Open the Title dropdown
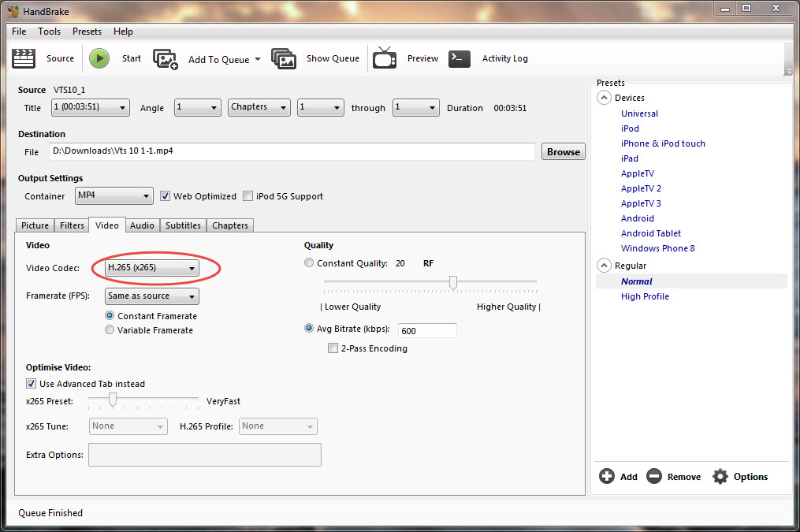The width and height of the screenshot is (800, 532). click(91, 108)
